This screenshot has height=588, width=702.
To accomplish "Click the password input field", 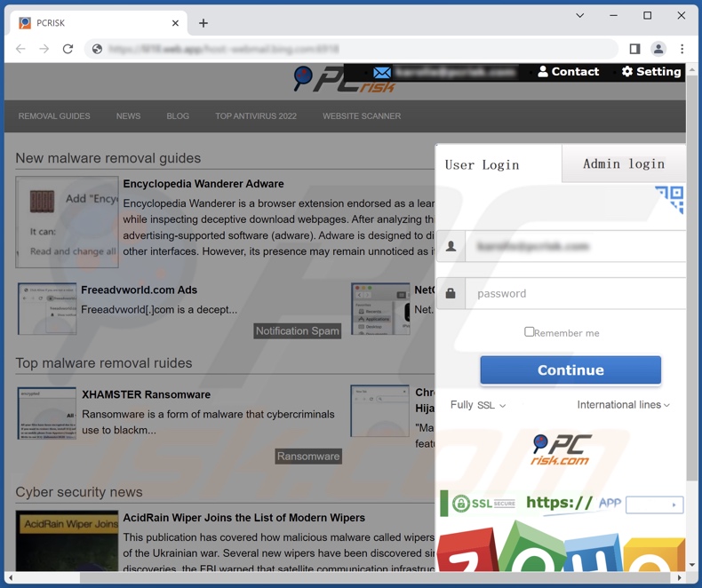I will [576, 293].
